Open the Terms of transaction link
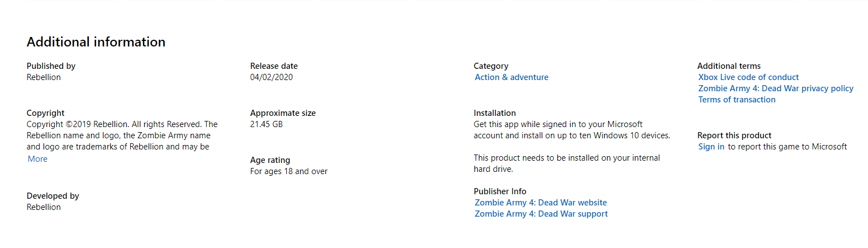 click(x=737, y=100)
